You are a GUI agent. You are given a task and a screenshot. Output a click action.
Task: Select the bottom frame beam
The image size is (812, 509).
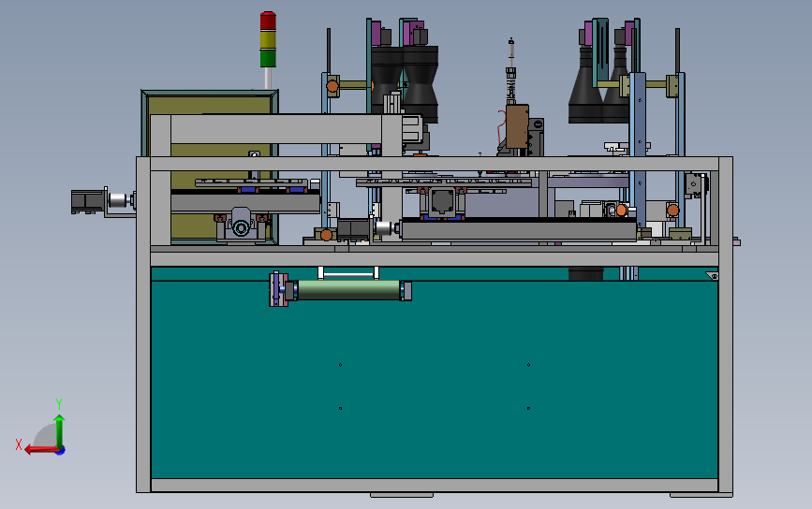pos(434,486)
